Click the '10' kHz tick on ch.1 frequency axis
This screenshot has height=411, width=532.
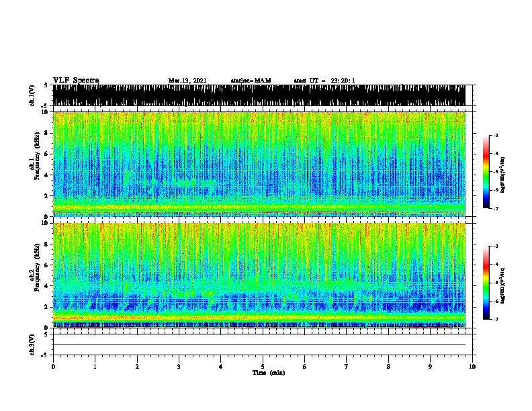tap(45, 112)
